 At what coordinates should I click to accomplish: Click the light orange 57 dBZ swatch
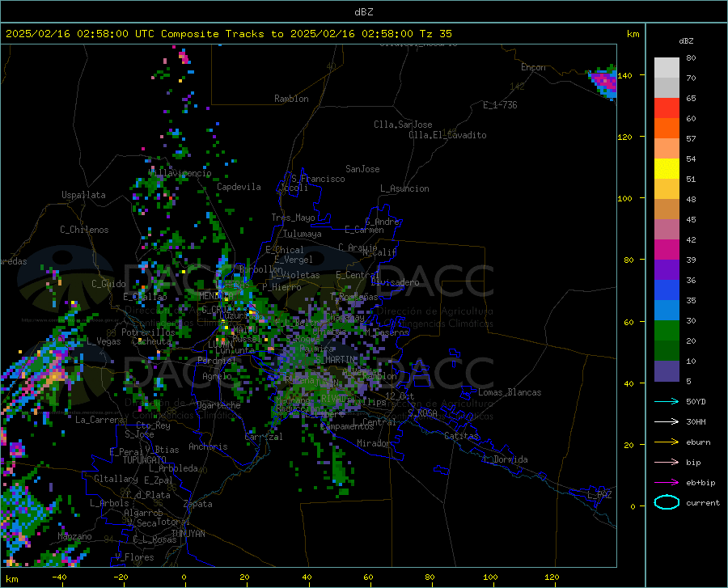(667, 149)
